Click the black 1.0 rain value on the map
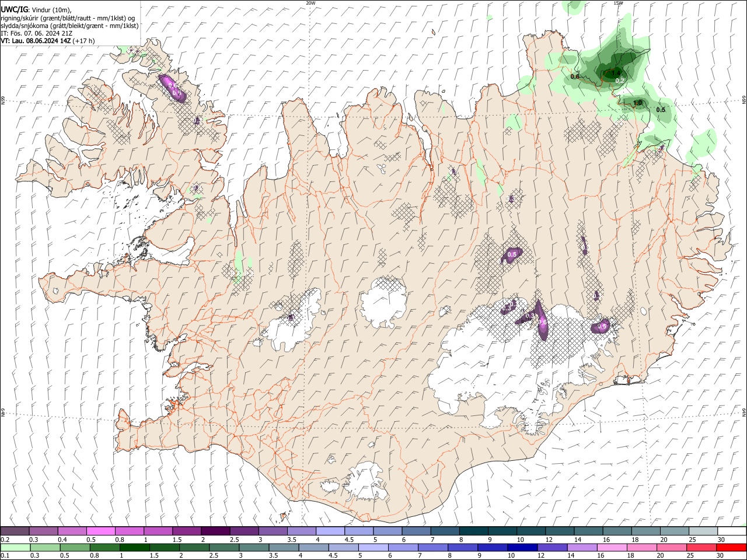The image size is (747, 560). (637, 103)
